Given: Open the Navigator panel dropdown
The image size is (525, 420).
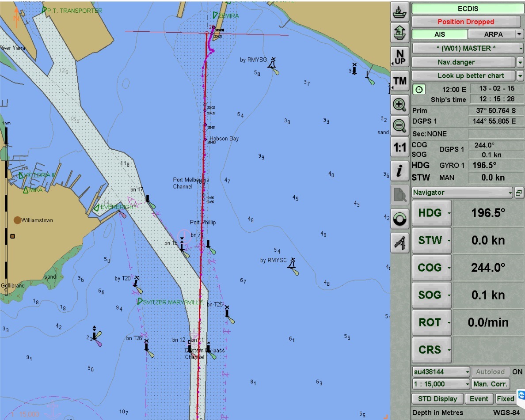Looking at the screenshot, I should (x=510, y=193).
